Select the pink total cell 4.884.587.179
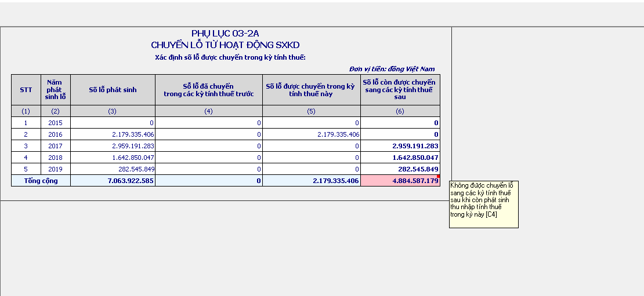This screenshot has height=296, width=644. coord(400,181)
